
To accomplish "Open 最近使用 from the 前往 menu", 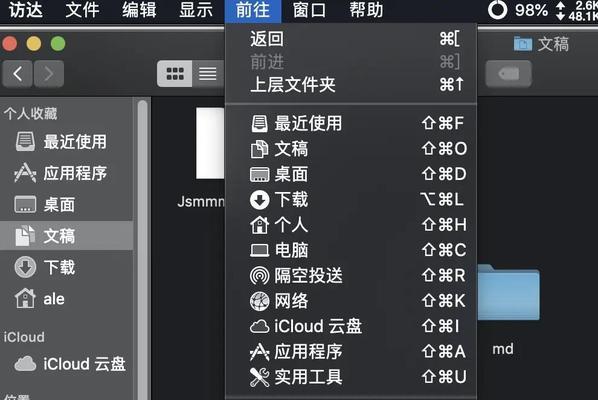I will coord(351,123).
